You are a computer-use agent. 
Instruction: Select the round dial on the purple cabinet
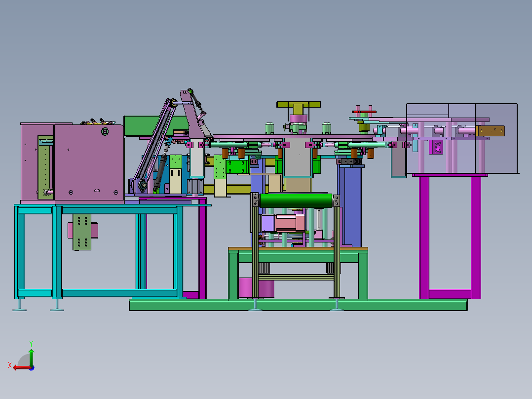105,131
